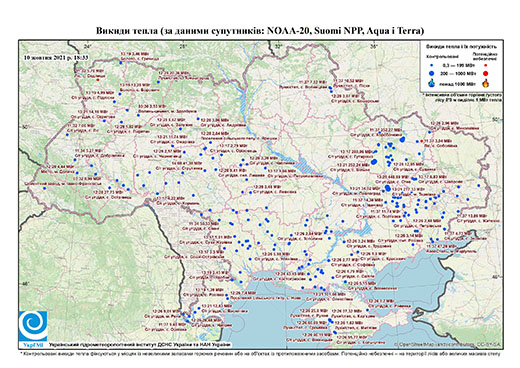Click the small red dot in legend
This screenshot has height=368, width=520.
point(485,65)
